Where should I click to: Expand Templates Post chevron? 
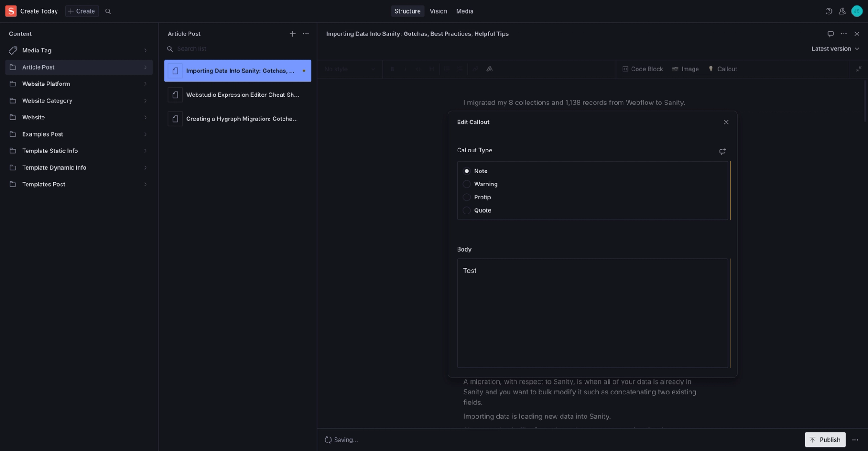[x=145, y=185]
